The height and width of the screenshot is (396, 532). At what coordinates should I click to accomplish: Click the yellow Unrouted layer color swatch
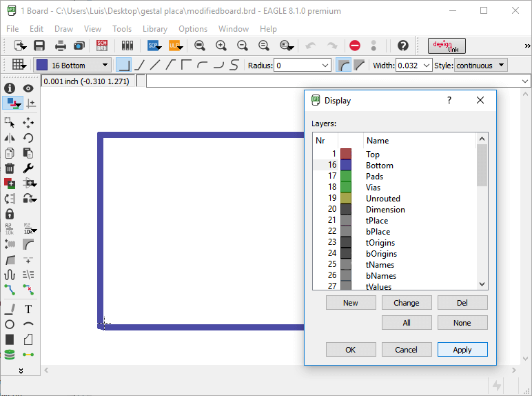tap(346, 198)
